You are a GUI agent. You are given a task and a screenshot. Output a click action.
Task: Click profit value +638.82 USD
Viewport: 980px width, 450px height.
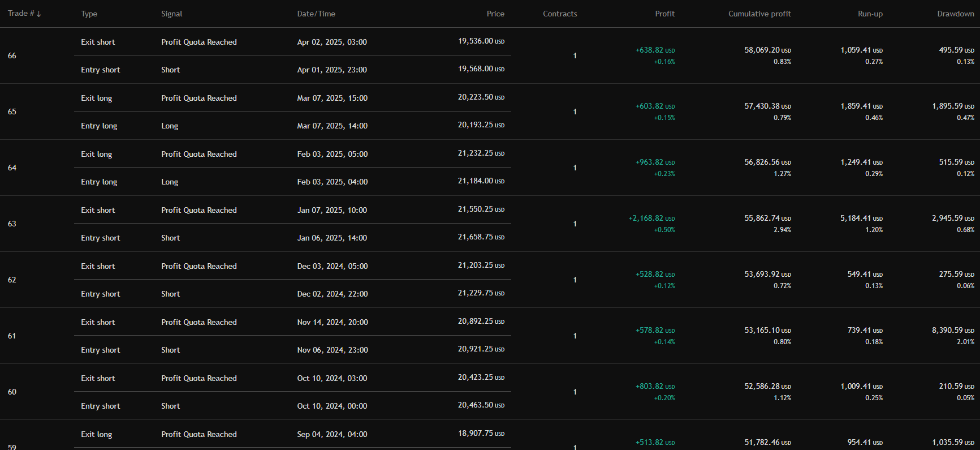point(655,50)
